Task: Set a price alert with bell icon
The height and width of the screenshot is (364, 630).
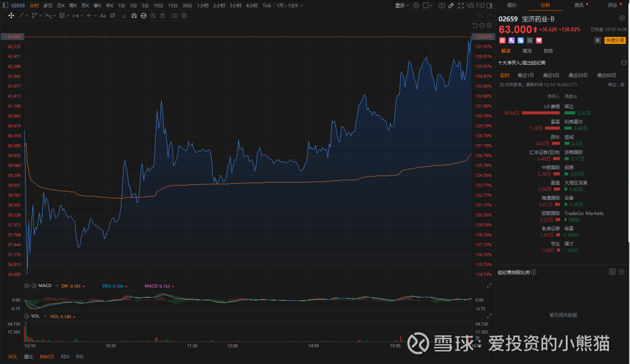Action: coord(597,40)
